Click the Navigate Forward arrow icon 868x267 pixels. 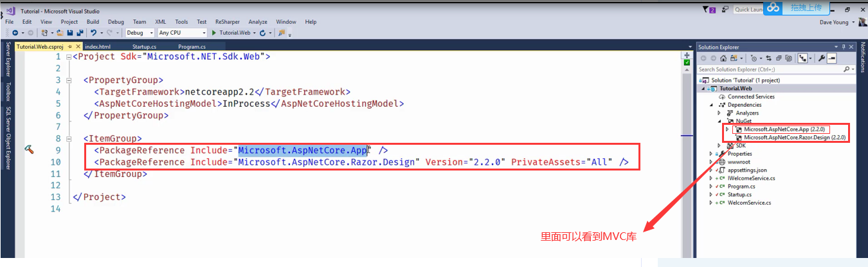tap(31, 33)
